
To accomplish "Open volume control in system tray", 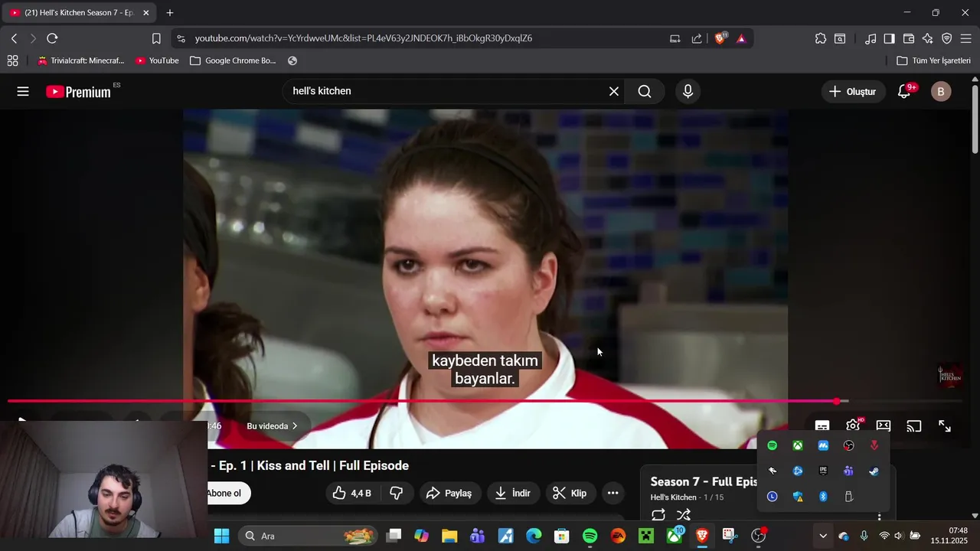I will pos(899,536).
